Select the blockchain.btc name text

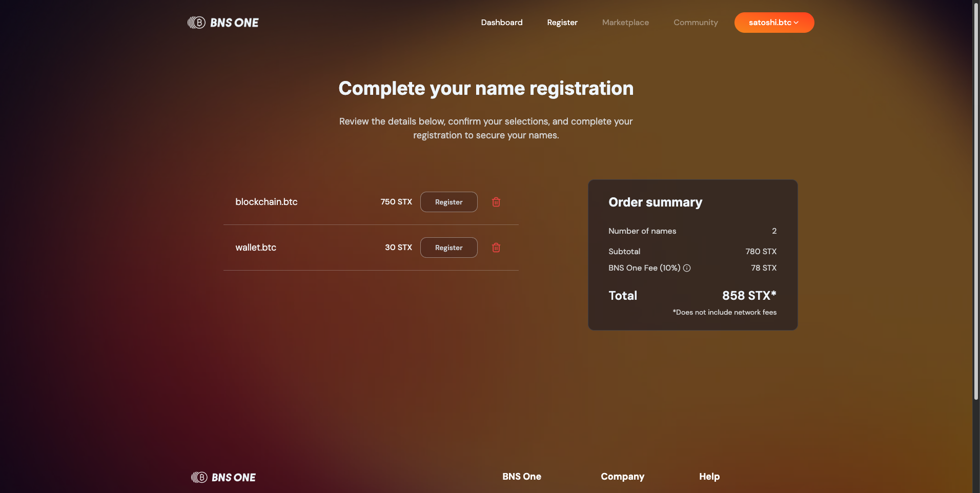pos(267,202)
